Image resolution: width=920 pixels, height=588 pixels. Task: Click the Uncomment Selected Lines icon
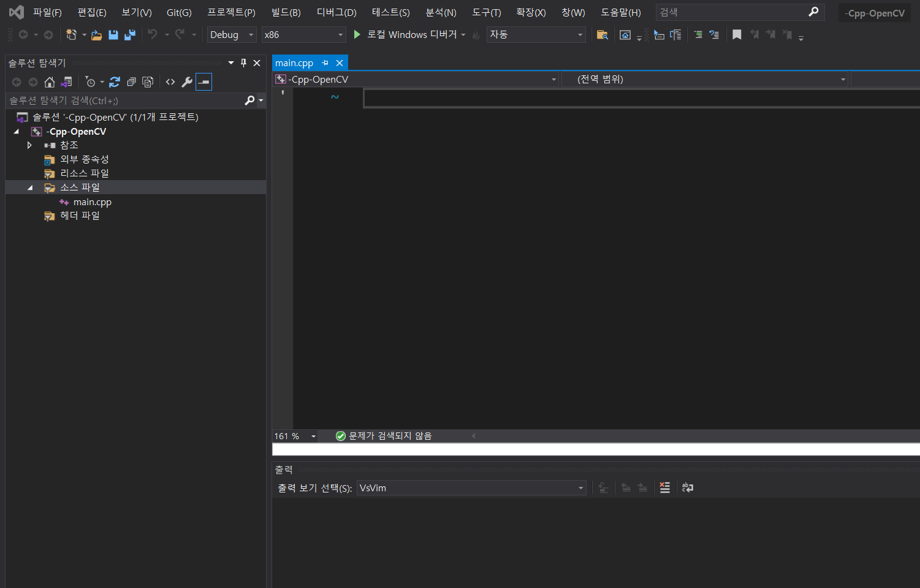[714, 35]
